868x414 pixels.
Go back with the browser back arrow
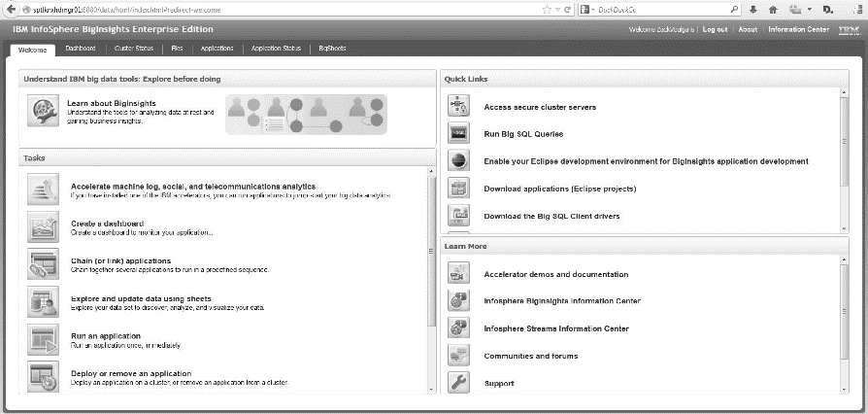point(10,10)
